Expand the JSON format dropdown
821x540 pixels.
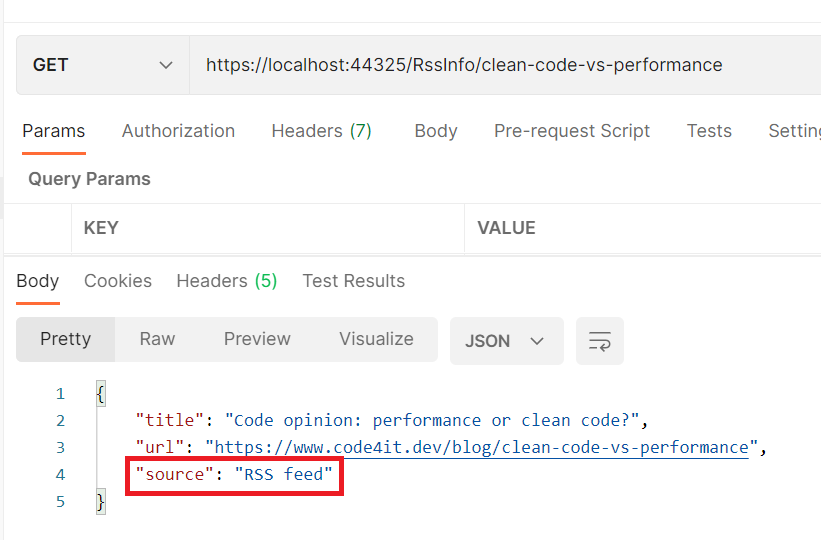pos(506,341)
